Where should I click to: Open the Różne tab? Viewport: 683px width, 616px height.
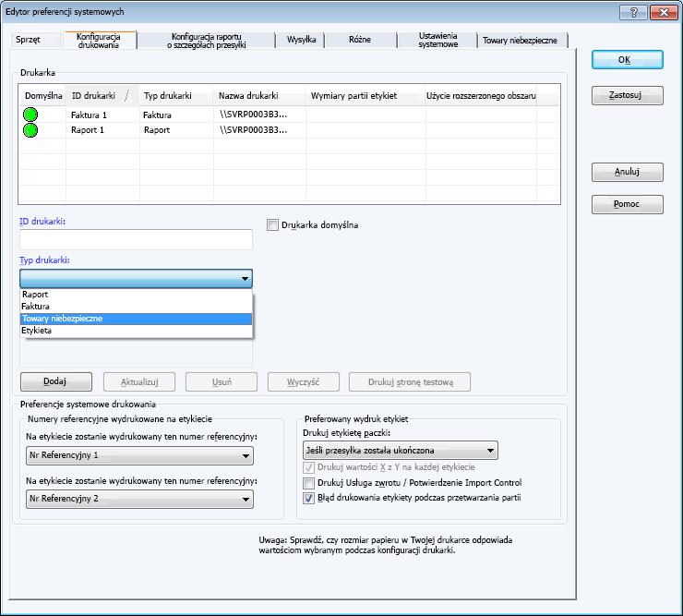360,40
